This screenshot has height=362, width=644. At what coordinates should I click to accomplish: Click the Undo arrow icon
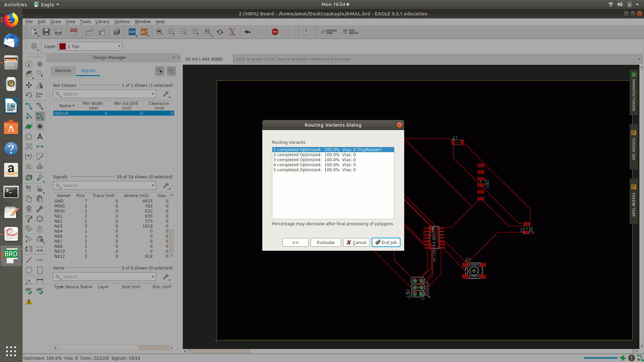[248, 32]
